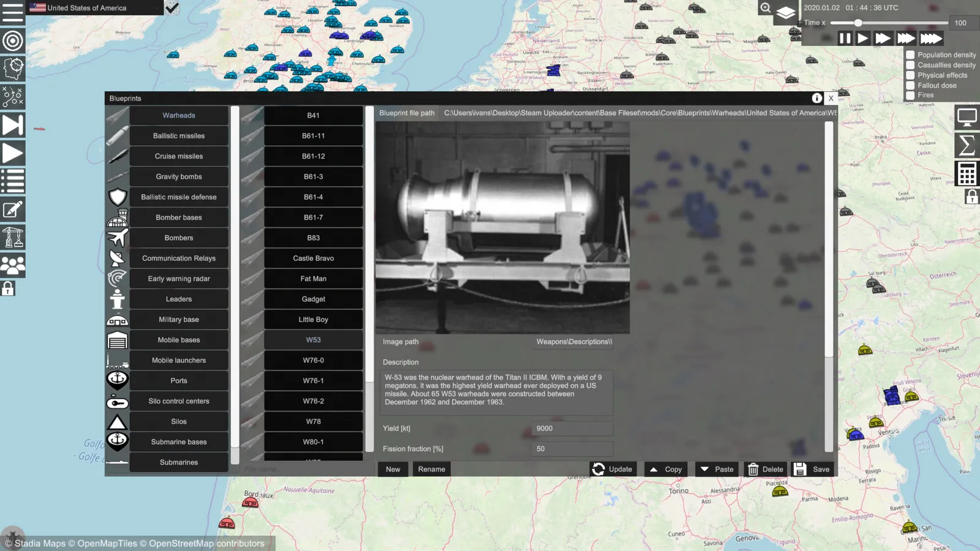Click the sigma statistics icon
The height and width of the screenshot is (551, 980).
(967, 146)
